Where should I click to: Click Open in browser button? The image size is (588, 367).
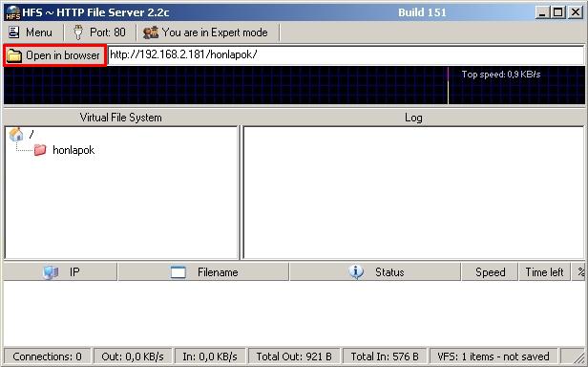click(x=54, y=55)
